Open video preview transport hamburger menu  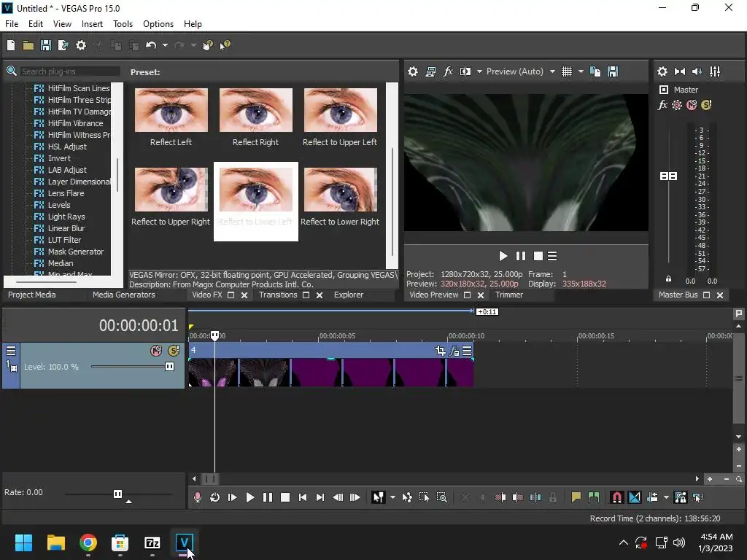coord(552,256)
